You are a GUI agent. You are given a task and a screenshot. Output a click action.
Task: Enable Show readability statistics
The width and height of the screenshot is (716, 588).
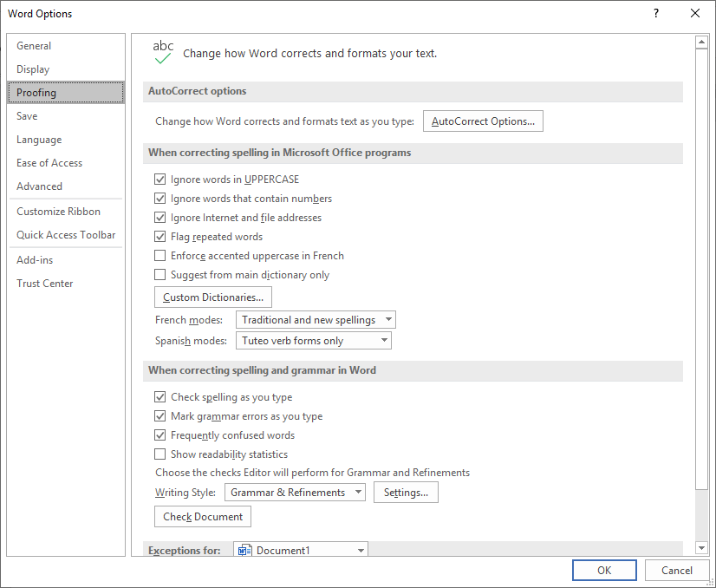(x=160, y=454)
